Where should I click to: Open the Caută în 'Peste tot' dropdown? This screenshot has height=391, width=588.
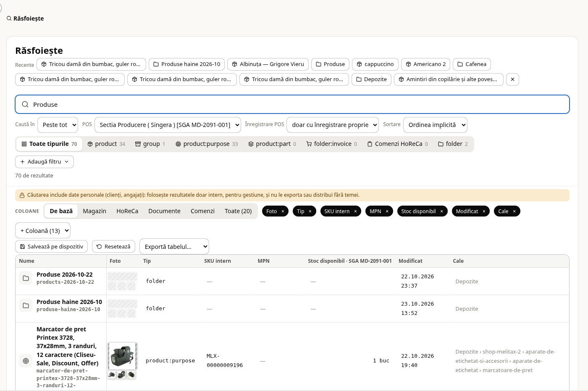point(58,125)
